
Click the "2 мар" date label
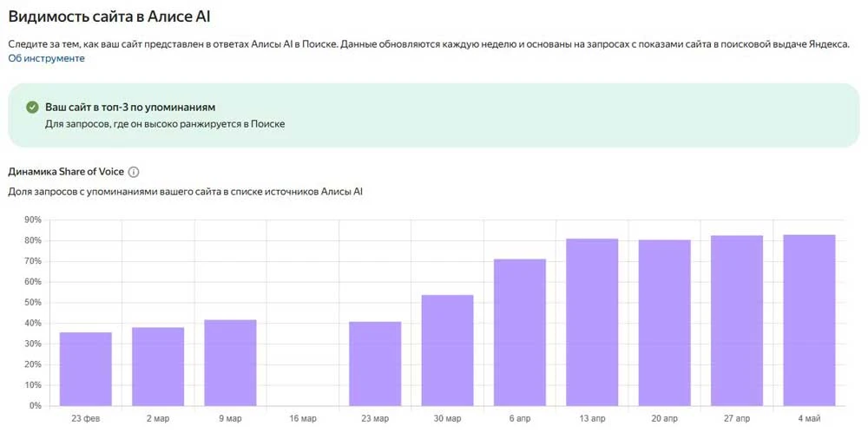click(158, 418)
